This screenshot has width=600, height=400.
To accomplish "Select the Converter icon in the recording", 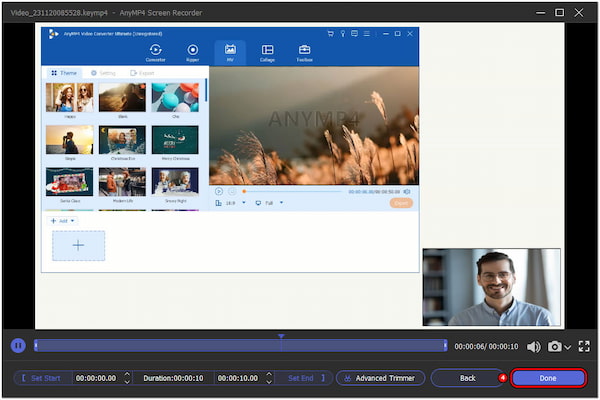I will (x=156, y=52).
